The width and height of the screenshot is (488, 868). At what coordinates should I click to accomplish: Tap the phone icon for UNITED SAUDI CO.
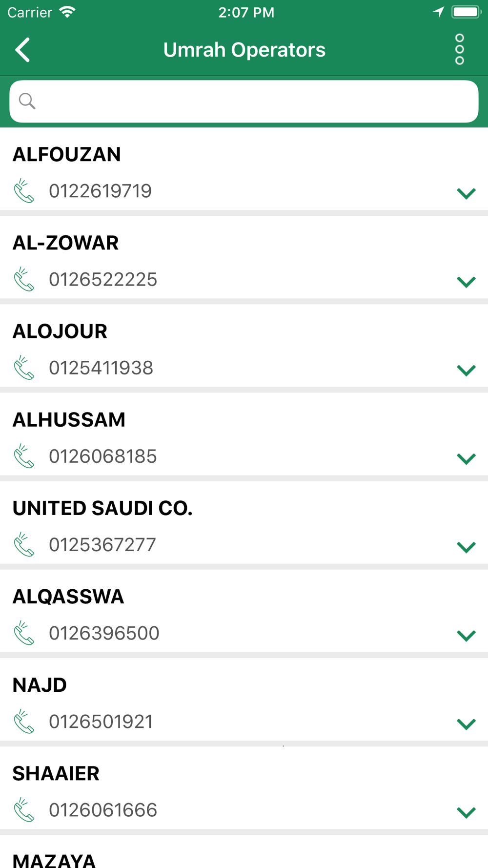[x=24, y=544]
